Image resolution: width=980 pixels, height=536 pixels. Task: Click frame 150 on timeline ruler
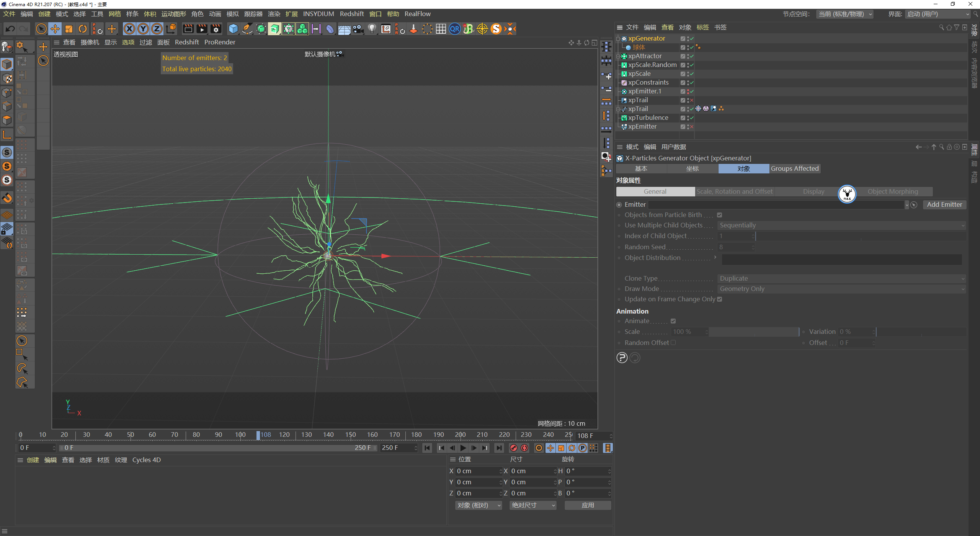[x=350, y=435]
